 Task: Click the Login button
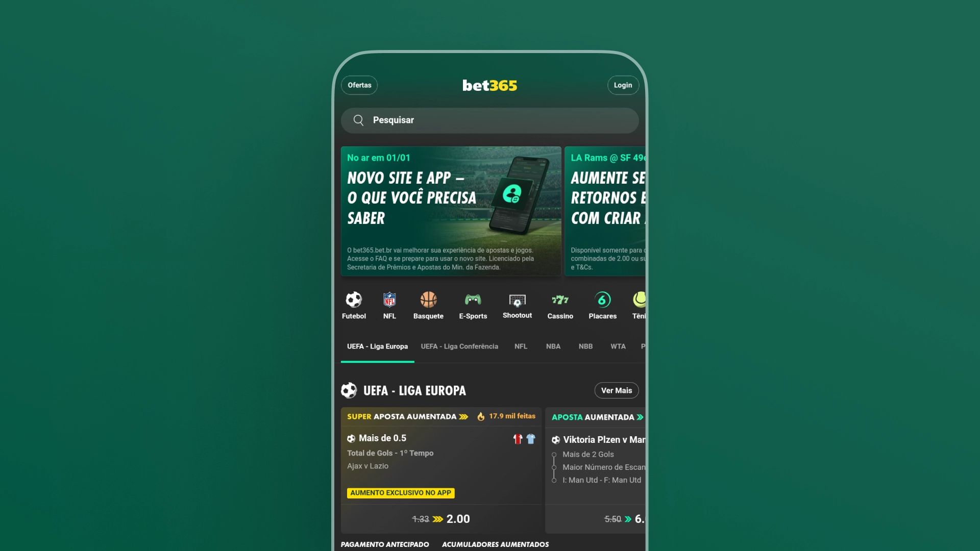[623, 85]
